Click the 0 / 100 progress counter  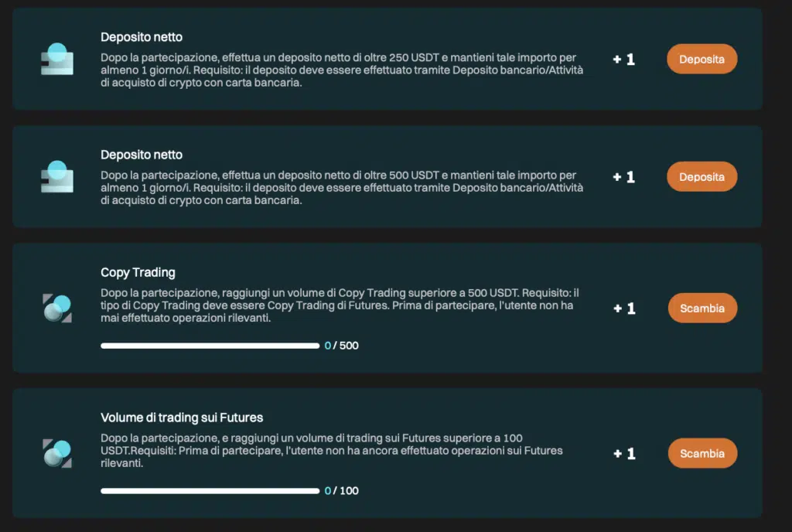click(341, 490)
